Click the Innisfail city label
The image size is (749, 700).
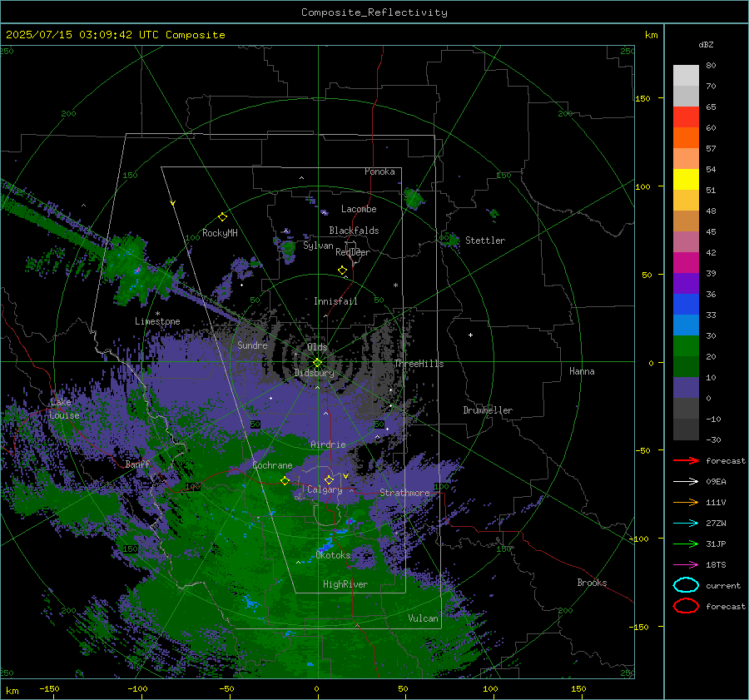[x=335, y=301]
